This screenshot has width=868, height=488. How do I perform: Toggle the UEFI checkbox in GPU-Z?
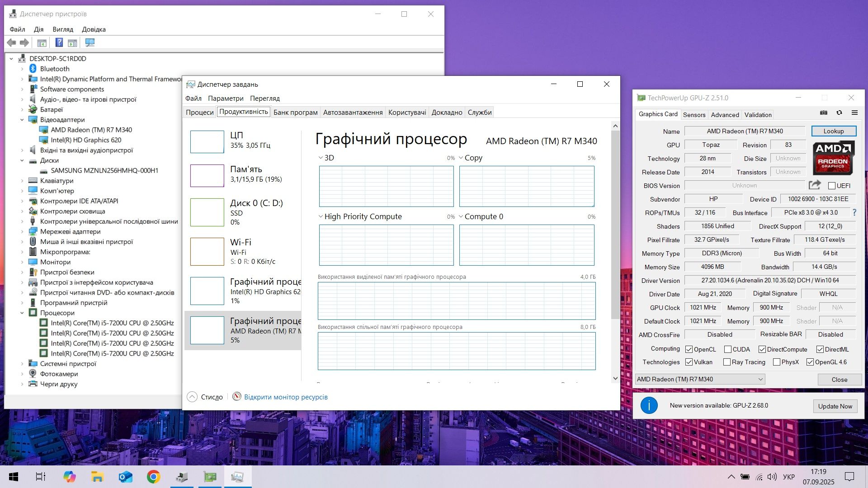point(831,186)
